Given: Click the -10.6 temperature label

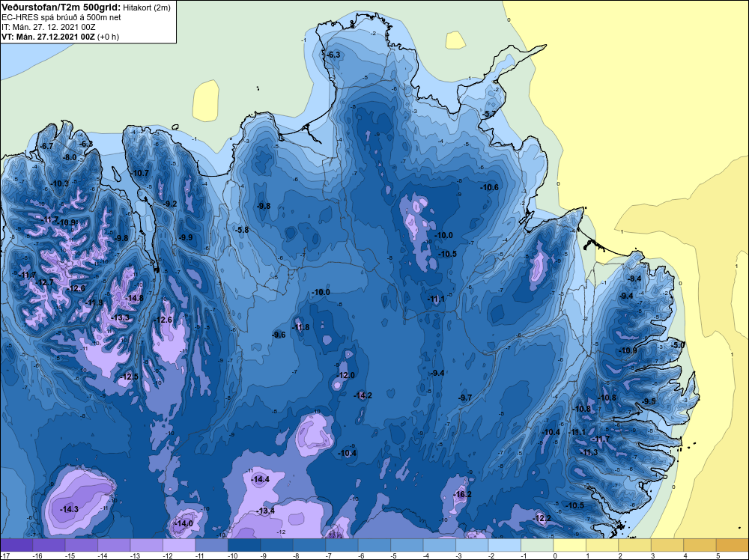Looking at the screenshot, I should pyautogui.click(x=490, y=187).
